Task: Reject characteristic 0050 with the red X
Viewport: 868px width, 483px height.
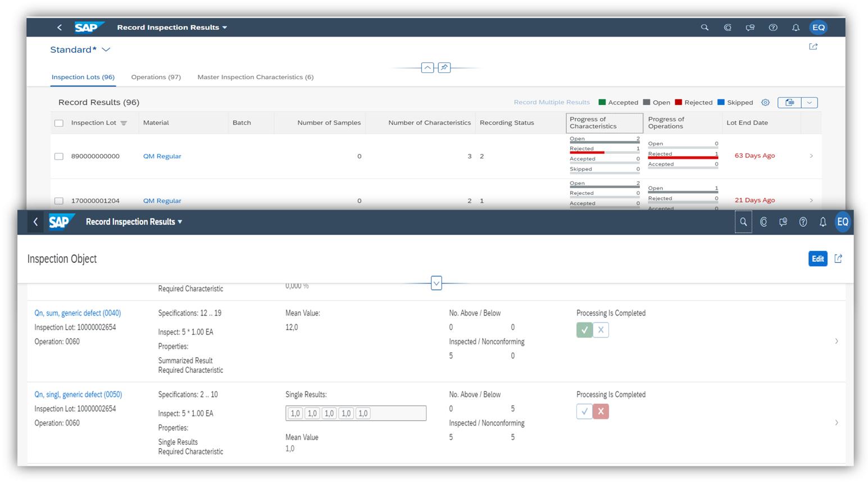Action: (601, 412)
